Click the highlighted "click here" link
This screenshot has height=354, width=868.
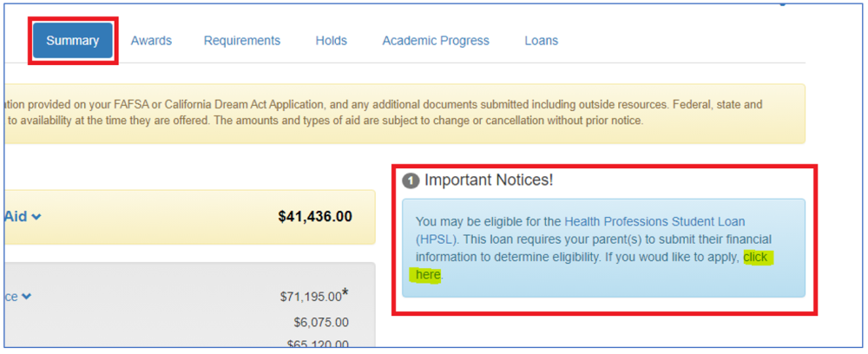[757, 258]
